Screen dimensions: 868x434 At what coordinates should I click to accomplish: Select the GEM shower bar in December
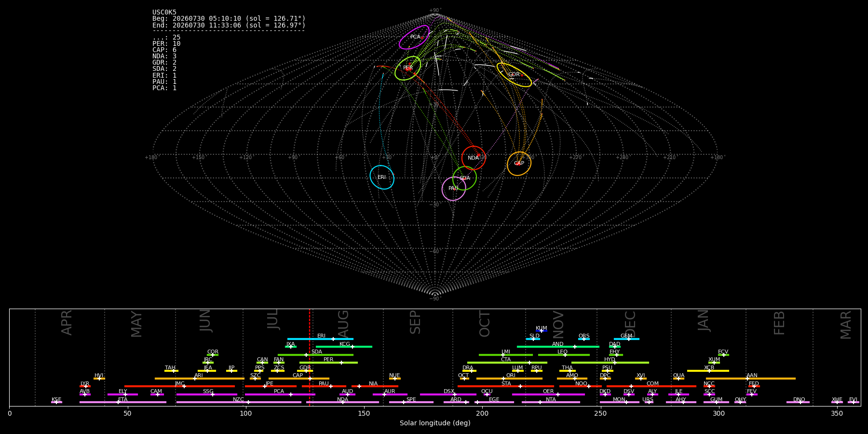(626, 339)
